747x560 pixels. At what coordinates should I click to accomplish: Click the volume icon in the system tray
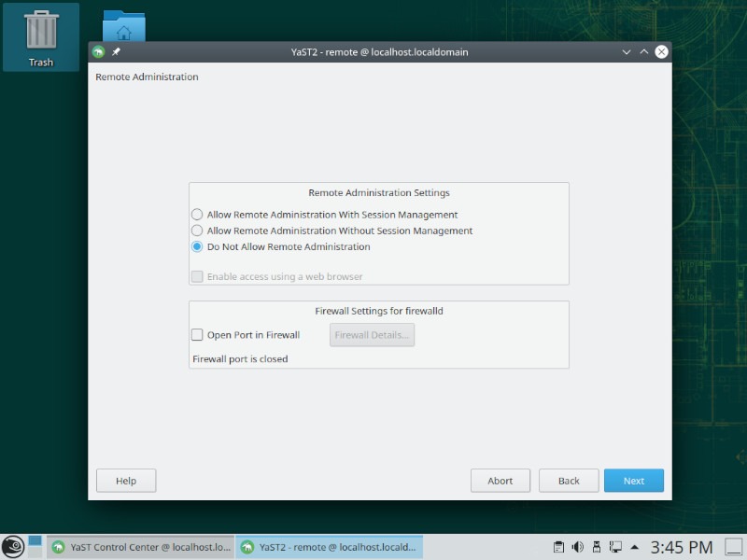click(577, 546)
